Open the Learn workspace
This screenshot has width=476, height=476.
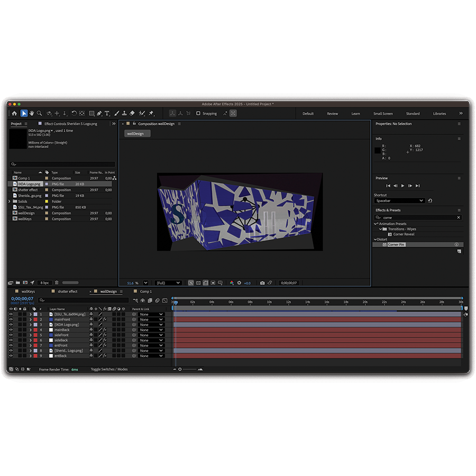(x=356, y=113)
